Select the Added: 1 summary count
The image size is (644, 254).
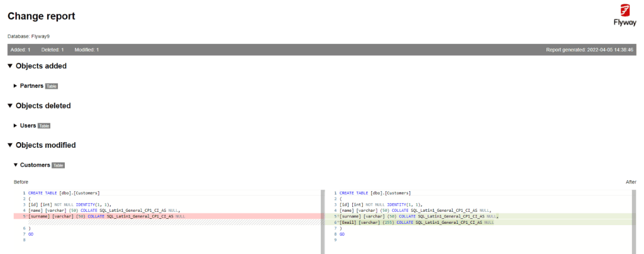[x=21, y=50]
